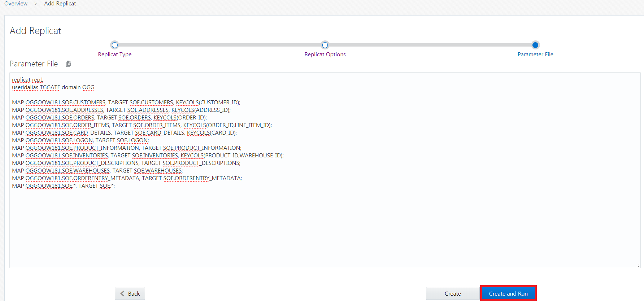Click the MAP line for SOE.LOGON
644x301 pixels.
[80, 140]
